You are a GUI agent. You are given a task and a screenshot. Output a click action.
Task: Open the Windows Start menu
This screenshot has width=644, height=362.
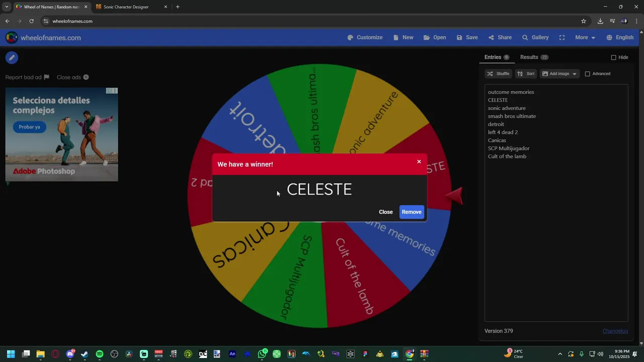[11, 354]
